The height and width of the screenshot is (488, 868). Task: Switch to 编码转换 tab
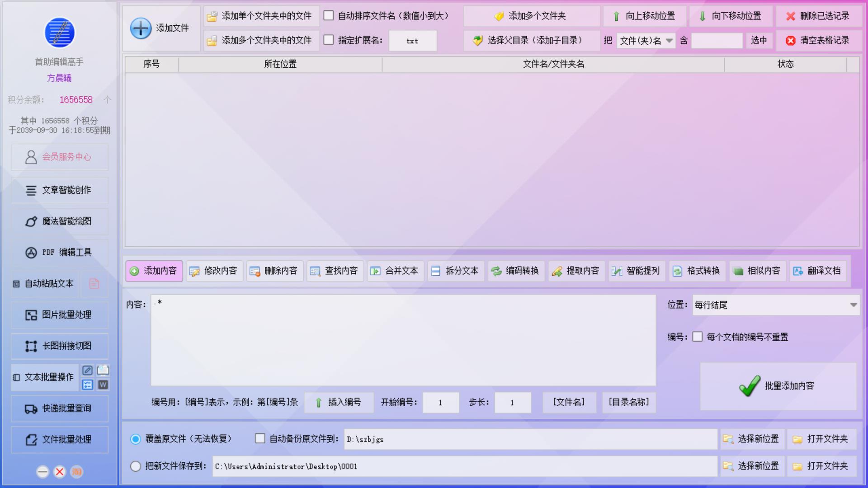(x=516, y=271)
